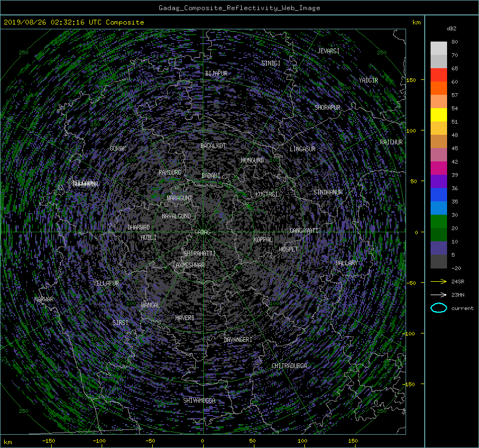Click the YADGIR city label
The image size is (479, 448).
point(368,80)
